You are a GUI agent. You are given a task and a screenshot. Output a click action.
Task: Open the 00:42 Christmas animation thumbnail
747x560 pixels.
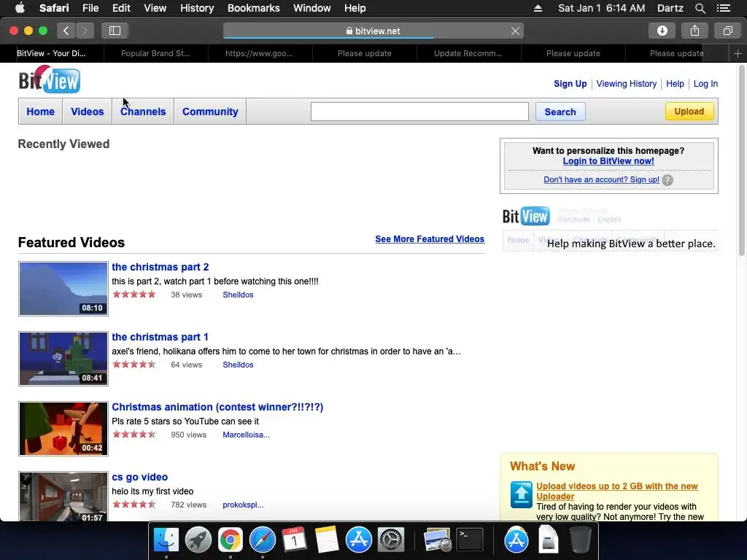tap(63, 429)
